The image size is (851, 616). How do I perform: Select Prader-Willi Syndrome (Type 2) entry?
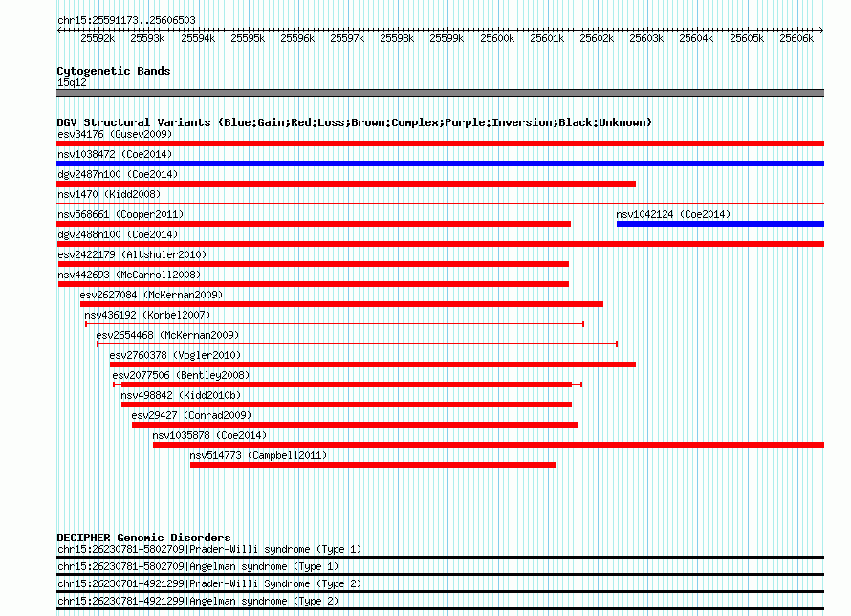coord(209,584)
